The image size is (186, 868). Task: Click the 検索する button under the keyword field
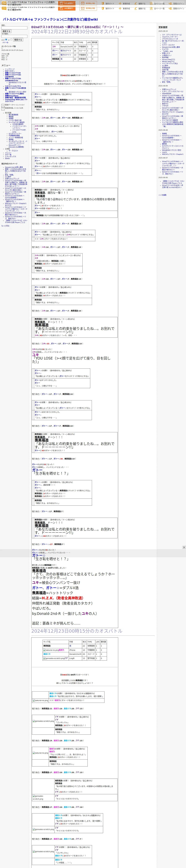(x=6, y=31)
